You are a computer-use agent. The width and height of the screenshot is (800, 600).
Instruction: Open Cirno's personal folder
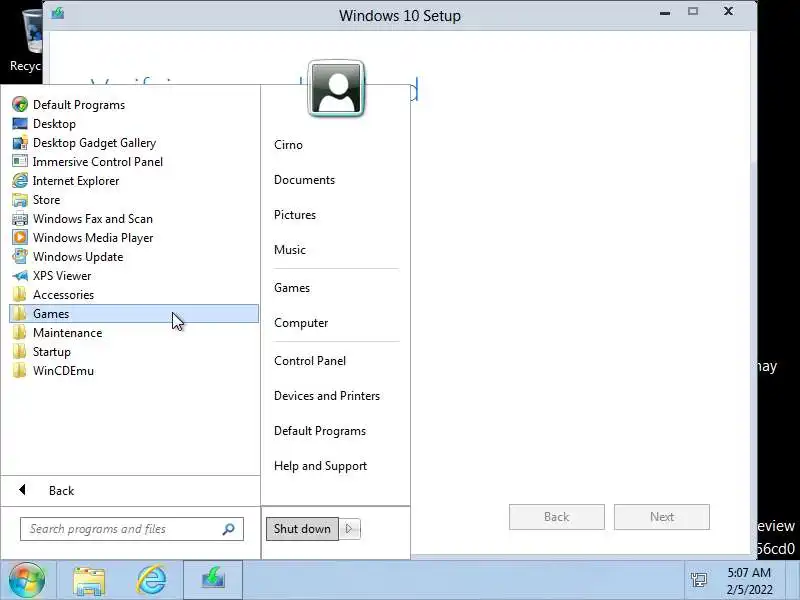tap(288, 145)
